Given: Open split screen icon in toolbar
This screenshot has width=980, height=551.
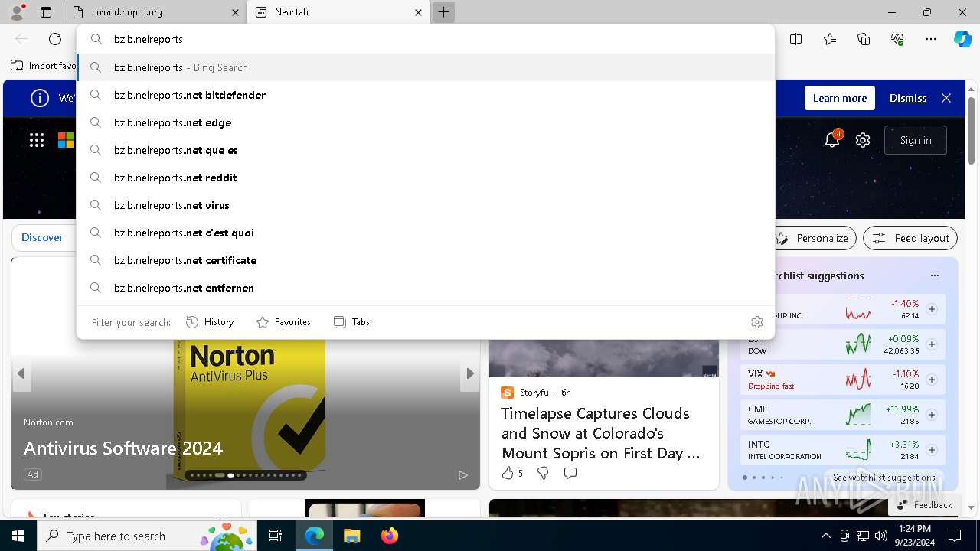Looking at the screenshot, I should (x=796, y=39).
